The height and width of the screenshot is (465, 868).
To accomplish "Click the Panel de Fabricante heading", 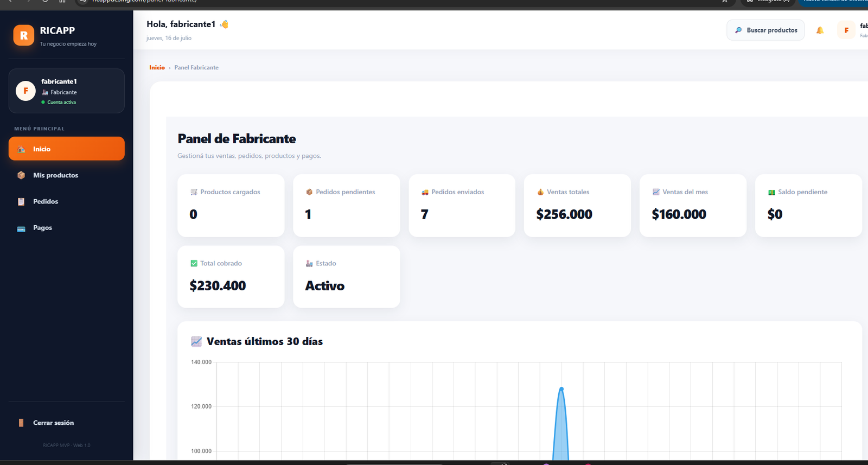I will click(237, 139).
